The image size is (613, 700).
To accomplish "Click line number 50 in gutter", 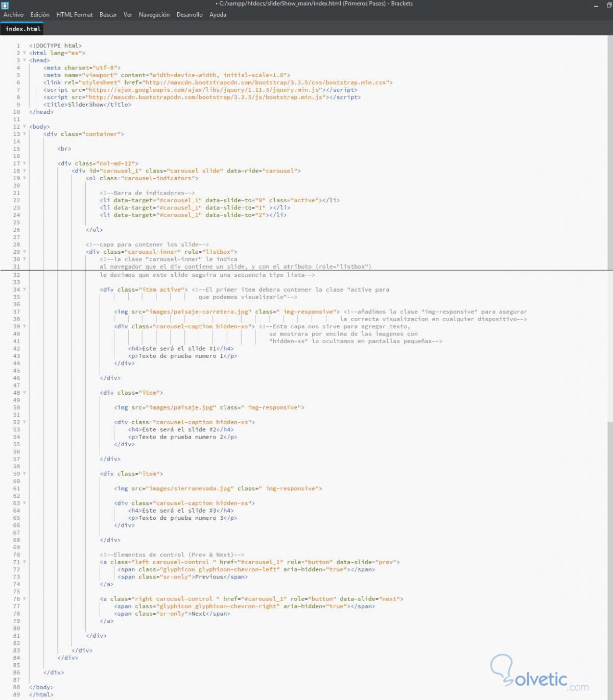I will coord(17,407).
